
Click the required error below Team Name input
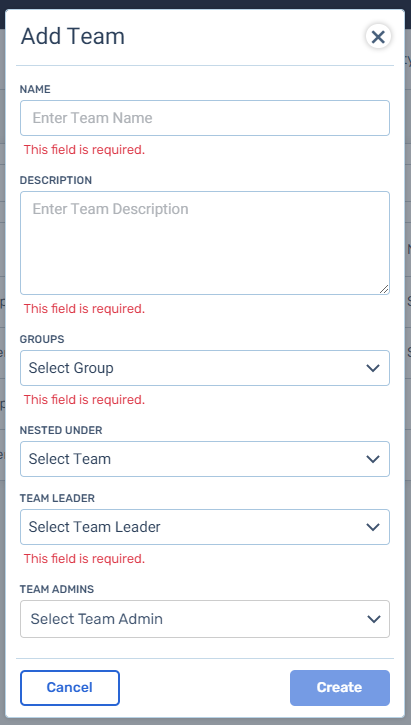tap(84, 150)
